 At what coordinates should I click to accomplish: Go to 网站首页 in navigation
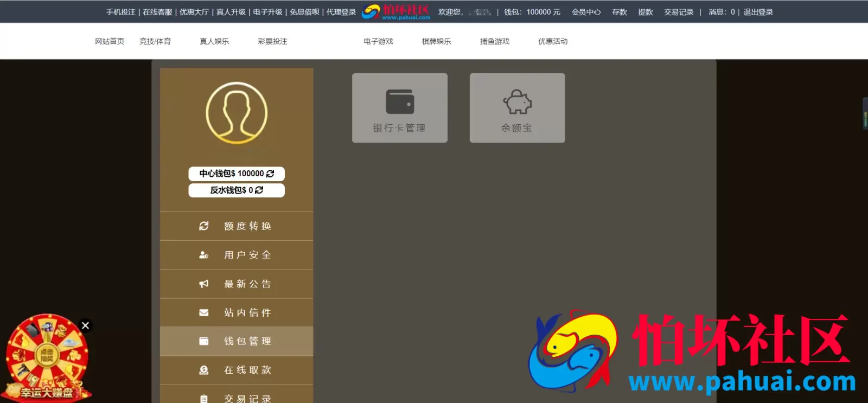tap(110, 41)
